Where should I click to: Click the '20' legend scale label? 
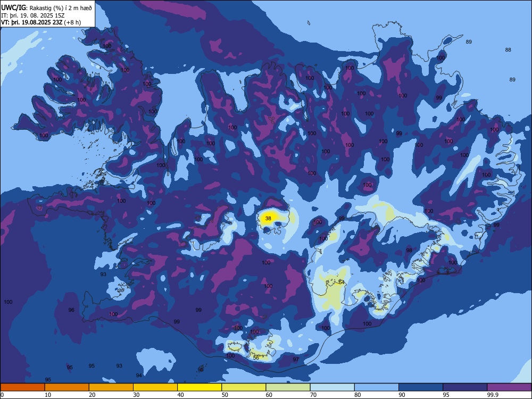pos(92,395)
